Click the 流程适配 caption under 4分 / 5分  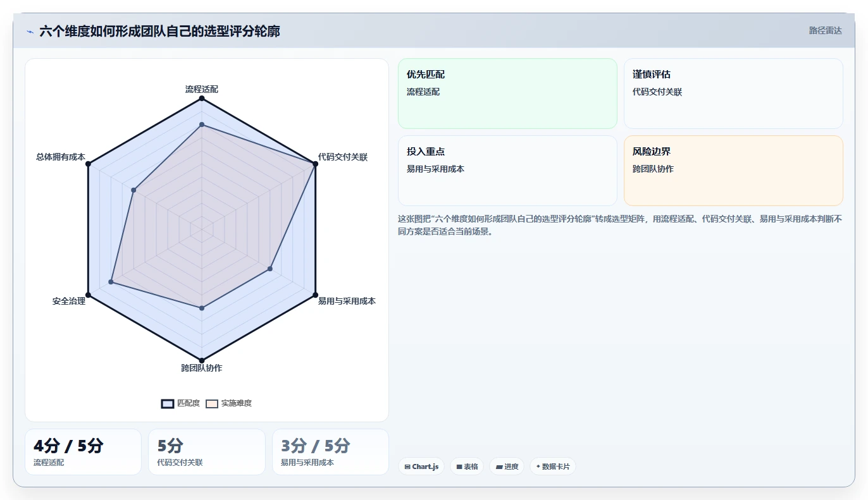click(x=49, y=463)
